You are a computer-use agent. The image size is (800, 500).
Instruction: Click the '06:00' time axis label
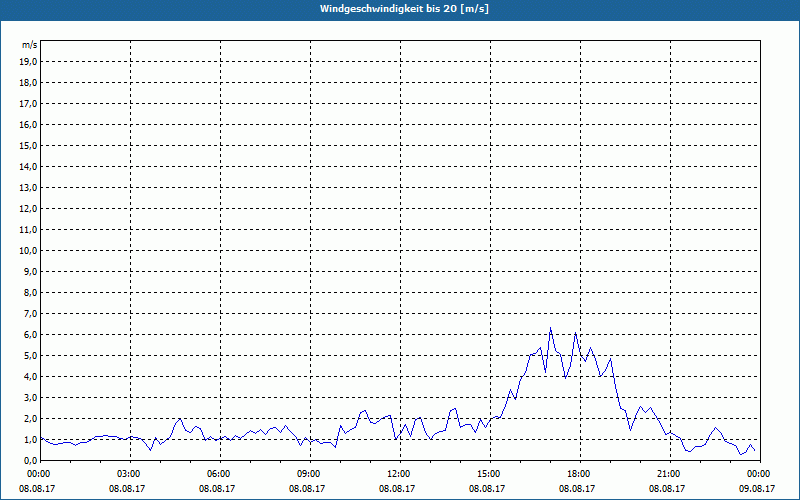coord(220,474)
